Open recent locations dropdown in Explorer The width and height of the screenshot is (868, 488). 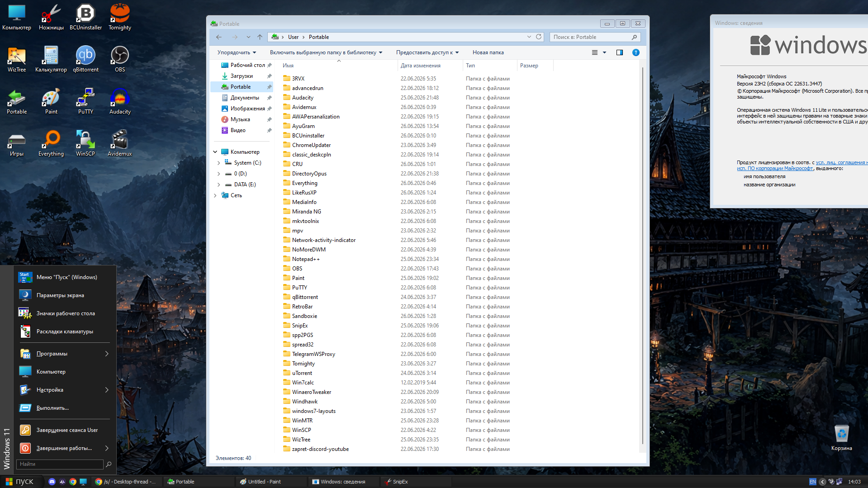click(x=248, y=37)
